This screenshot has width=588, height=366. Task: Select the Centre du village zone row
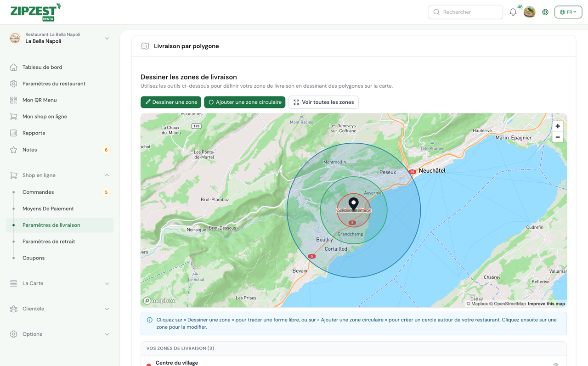tap(353, 362)
